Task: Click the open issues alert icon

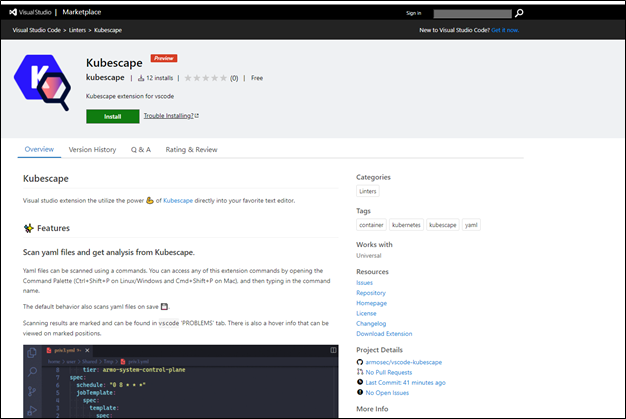Action: tap(360, 393)
